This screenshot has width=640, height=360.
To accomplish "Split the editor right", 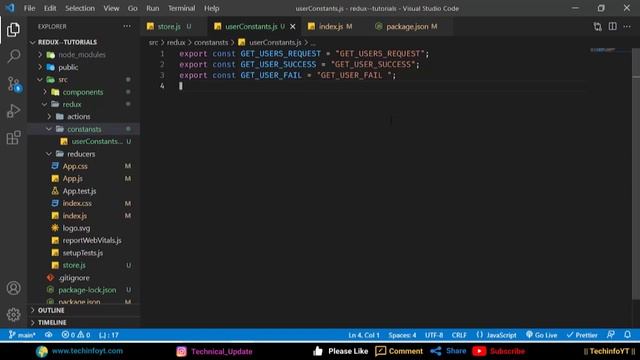I will point(613,27).
